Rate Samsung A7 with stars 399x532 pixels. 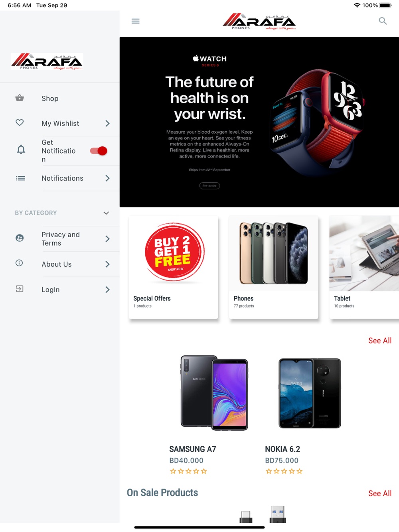coord(188,471)
